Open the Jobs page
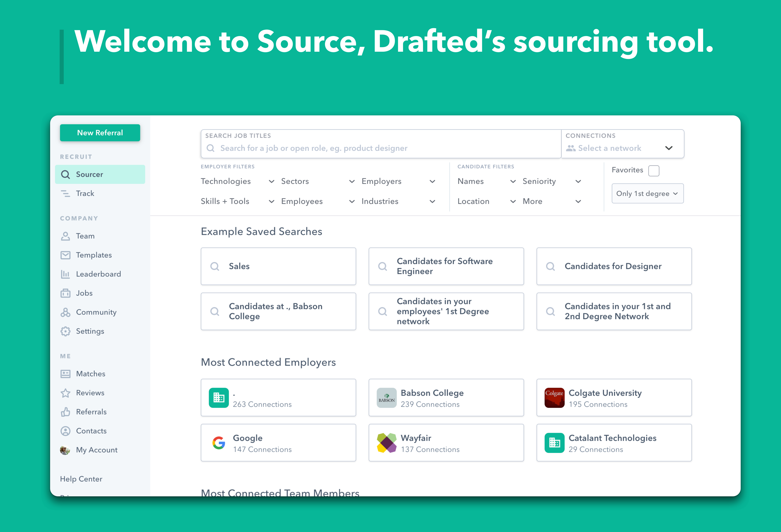The image size is (781, 532). [100, 293]
